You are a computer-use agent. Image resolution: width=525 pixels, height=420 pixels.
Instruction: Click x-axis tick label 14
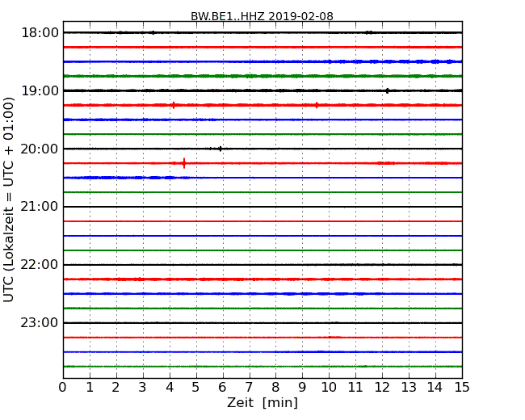click(x=435, y=387)
